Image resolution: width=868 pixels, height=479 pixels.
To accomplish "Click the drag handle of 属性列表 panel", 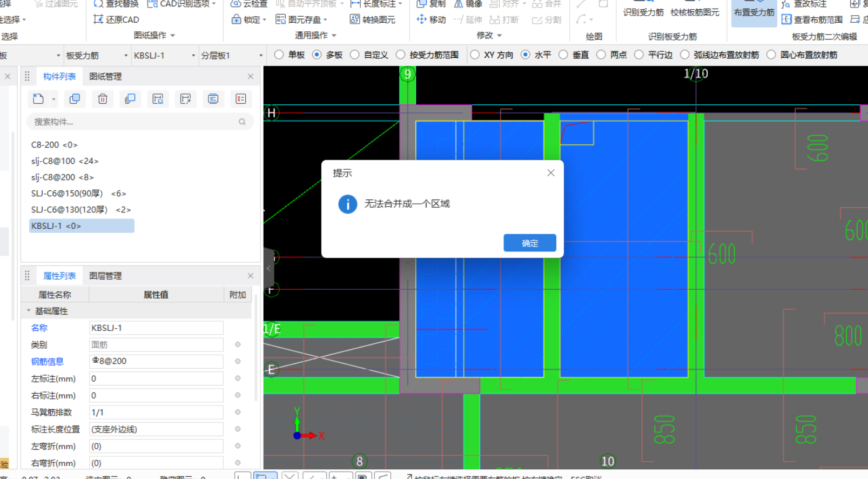I will [27, 276].
